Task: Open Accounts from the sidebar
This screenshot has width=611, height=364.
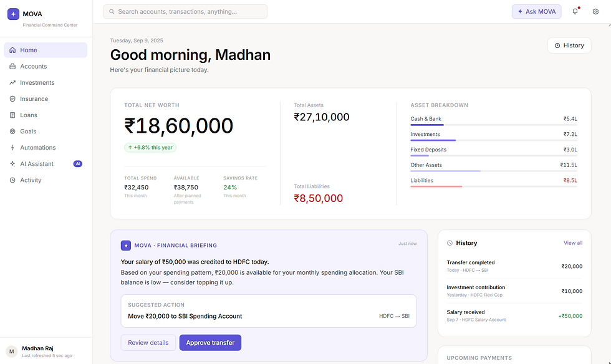Action: pos(46,67)
